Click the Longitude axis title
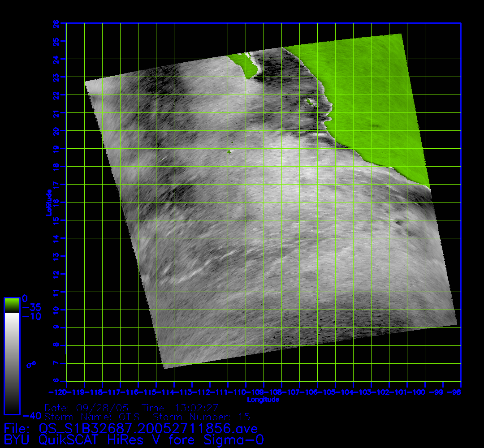 coord(263,399)
